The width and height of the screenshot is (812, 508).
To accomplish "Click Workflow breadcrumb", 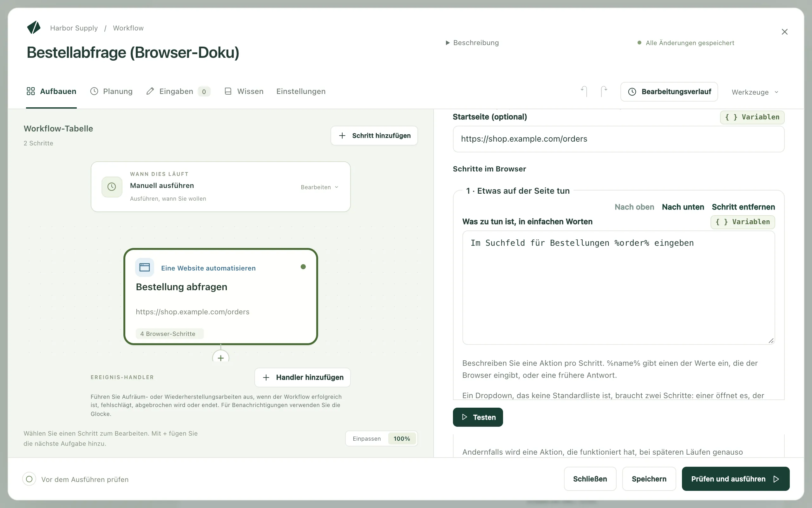I will click(x=128, y=28).
